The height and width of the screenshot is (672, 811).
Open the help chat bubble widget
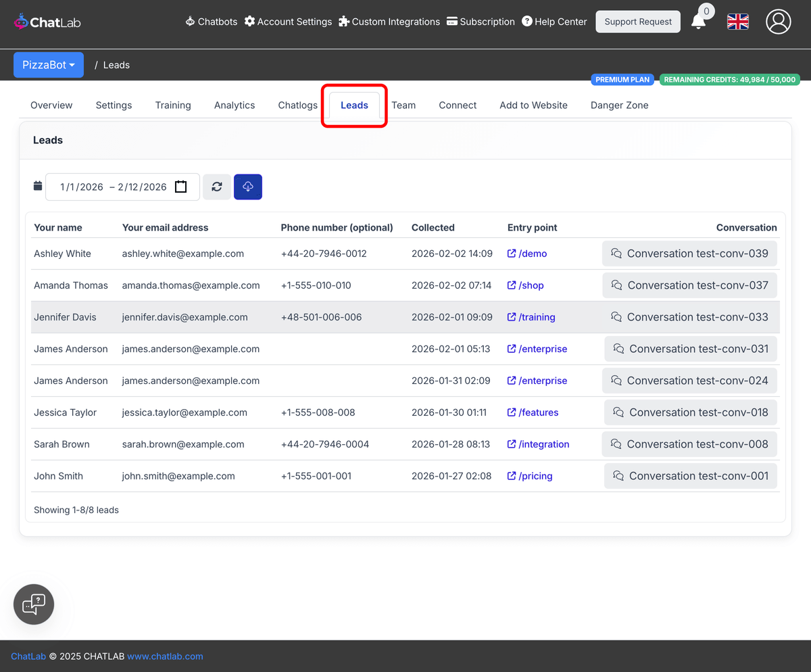pos(33,604)
